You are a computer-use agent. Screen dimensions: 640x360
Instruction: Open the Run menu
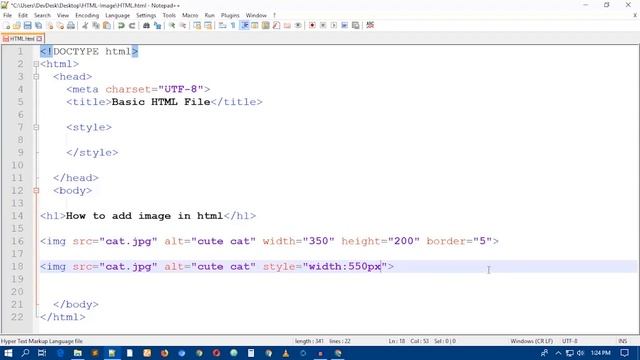209,15
